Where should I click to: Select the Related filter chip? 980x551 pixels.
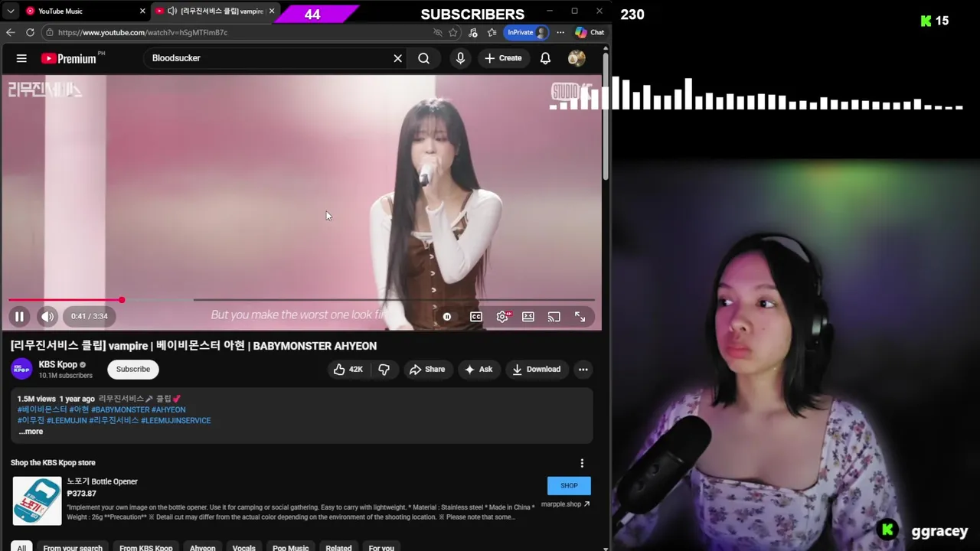coord(338,547)
